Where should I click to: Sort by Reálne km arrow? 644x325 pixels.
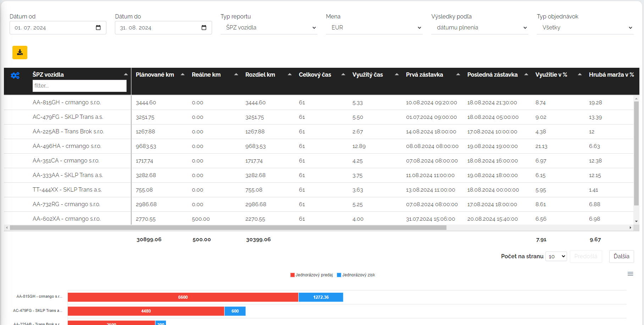click(x=236, y=75)
